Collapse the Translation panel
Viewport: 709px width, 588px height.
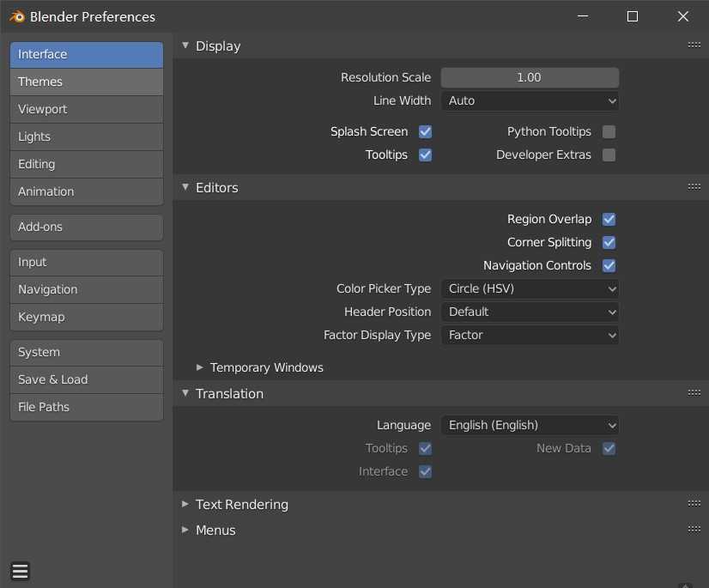pos(185,393)
